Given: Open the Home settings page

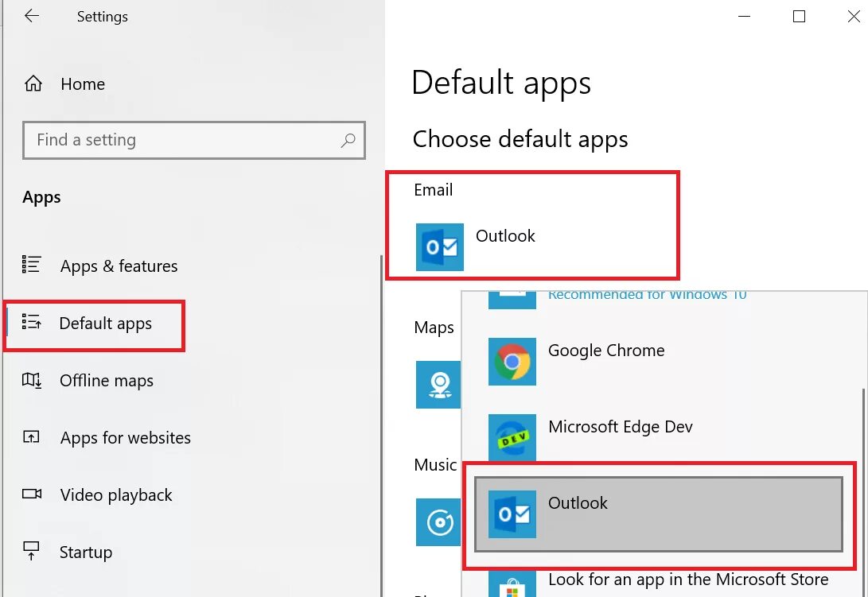Looking at the screenshot, I should tap(64, 84).
